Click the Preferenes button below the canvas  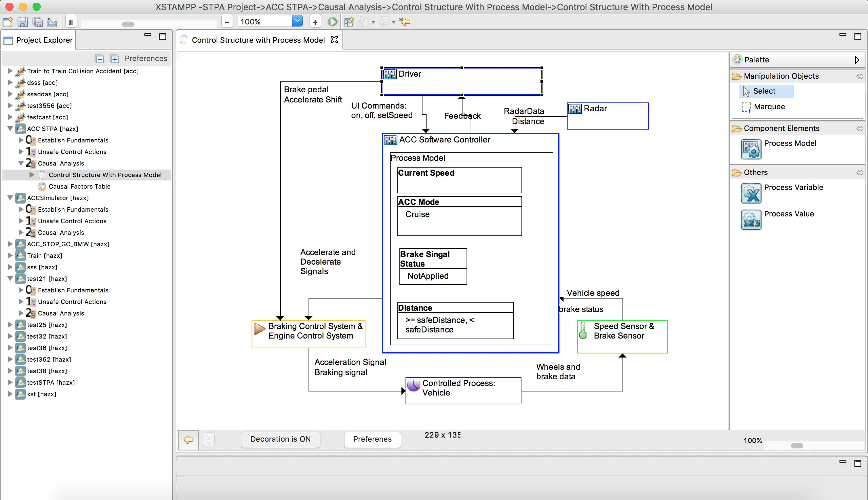pyautogui.click(x=372, y=439)
